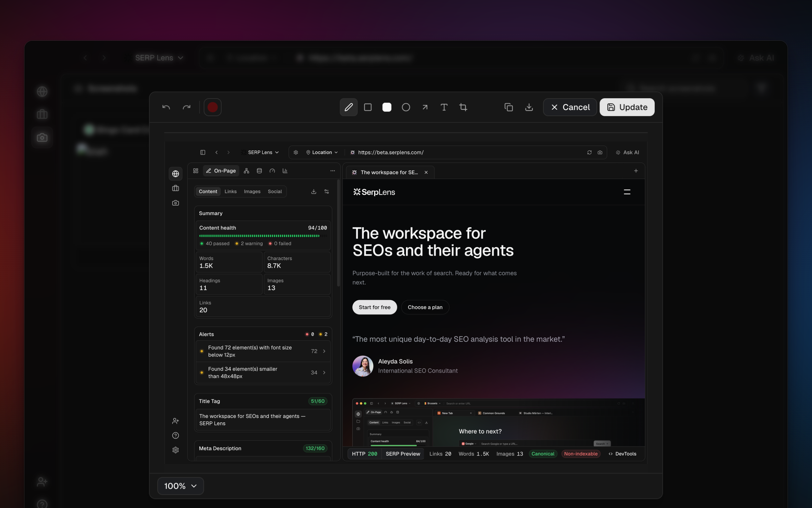The height and width of the screenshot is (508, 812).
Task: Click the reload icon in the canvas address bar
Action: click(x=589, y=152)
